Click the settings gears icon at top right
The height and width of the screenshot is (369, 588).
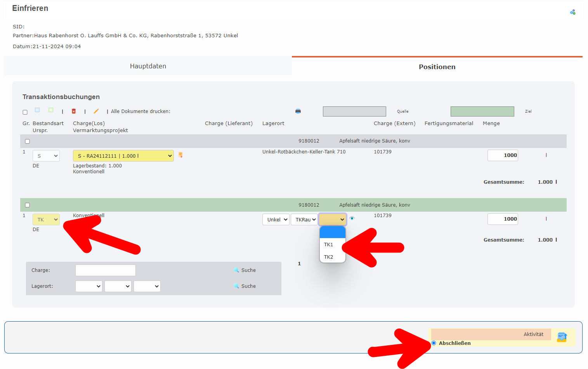click(572, 12)
